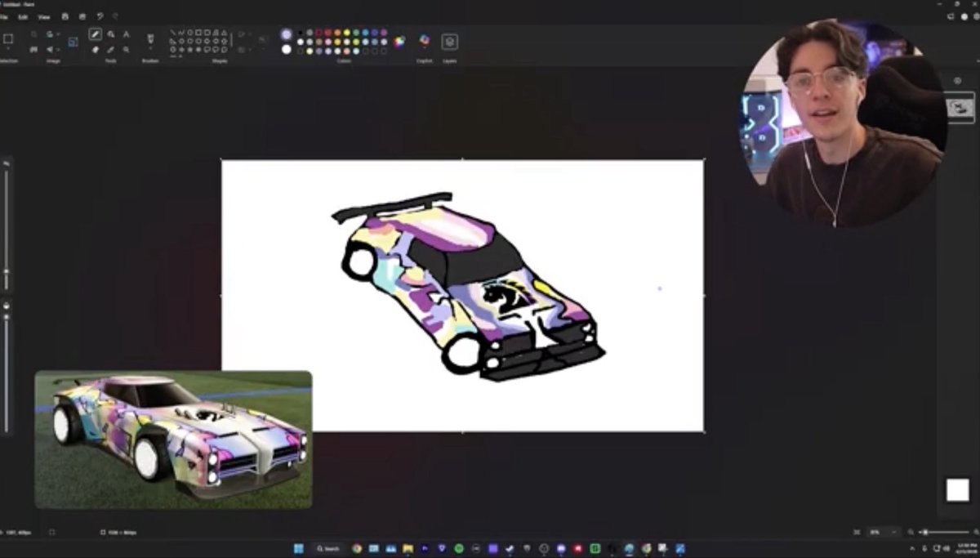Open the File menu
This screenshot has height=558, width=980.
coord(3,17)
